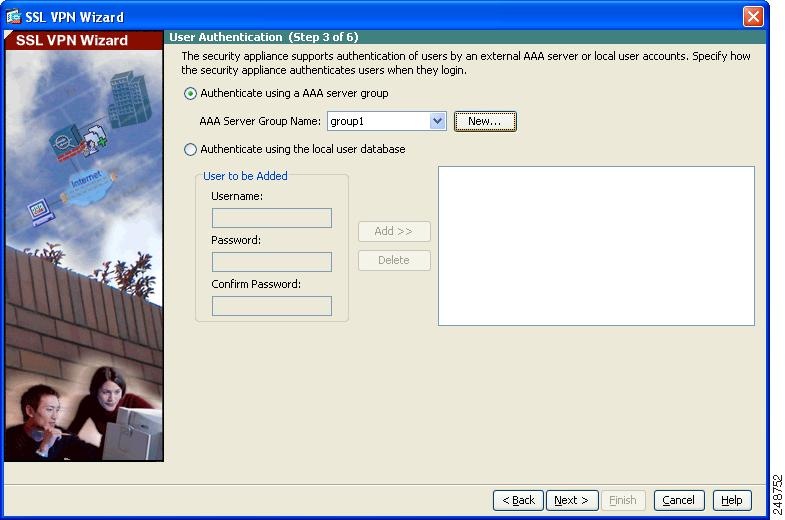Proceed with the Next > button

coord(572,500)
